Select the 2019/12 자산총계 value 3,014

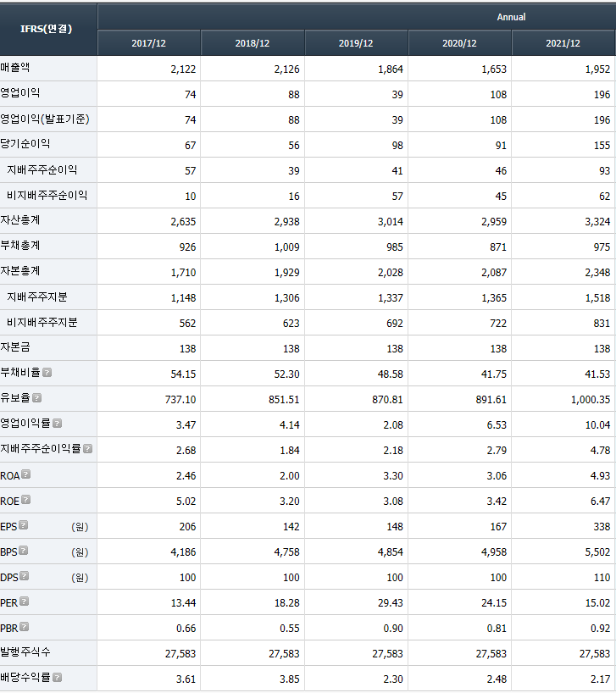point(391,222)
